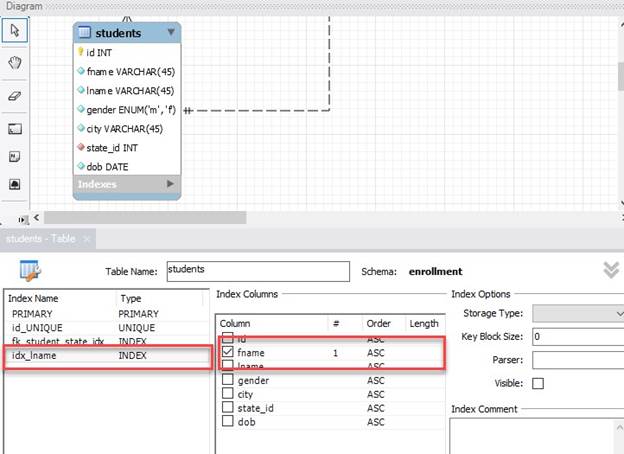Select the pointer arrow tool
This screenshot has width=624, height=454.
(15, 30)
